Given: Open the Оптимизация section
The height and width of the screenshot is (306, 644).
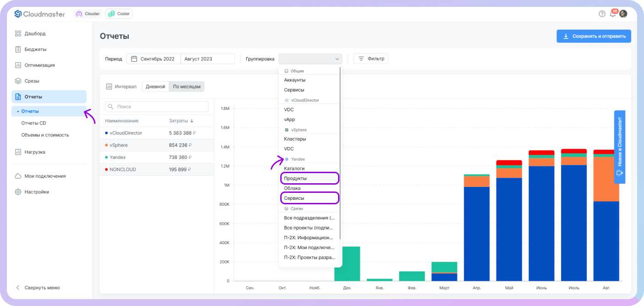Looking at the screenshot, I should [39, 65].
